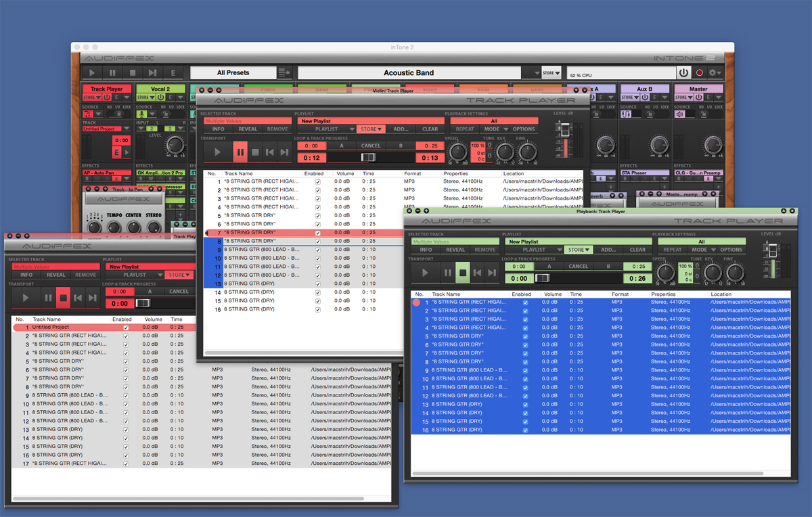The height and width of the screenshot is (517, 812).
Task: Expand the Untitled Project track dropdown
Action: [126, 127]
